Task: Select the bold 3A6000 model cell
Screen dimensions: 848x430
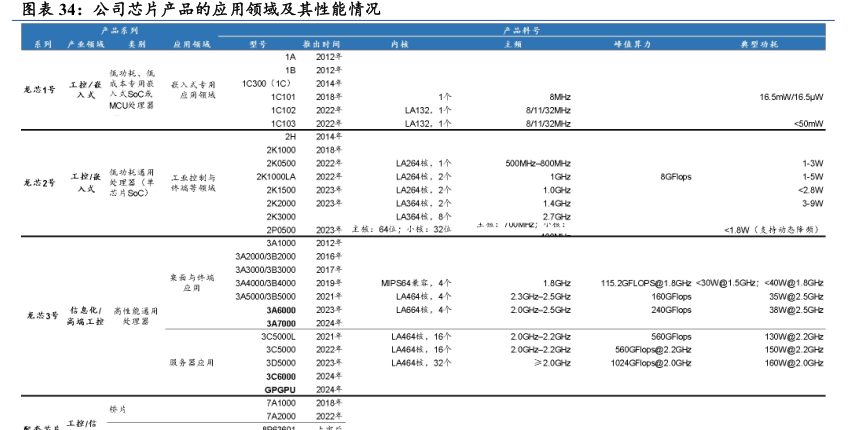Action: (x=280, y=310)
